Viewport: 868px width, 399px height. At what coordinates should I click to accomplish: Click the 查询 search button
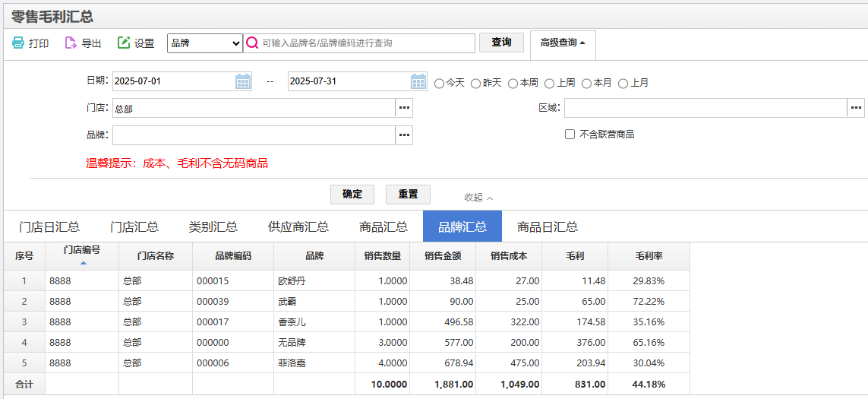pyautogui.click(x=501, y=43)
